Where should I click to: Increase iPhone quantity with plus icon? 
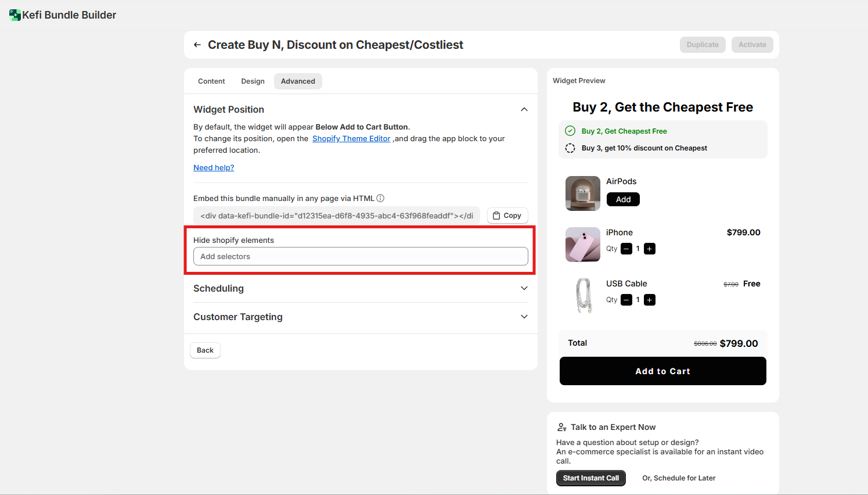[x=650, y=249]
